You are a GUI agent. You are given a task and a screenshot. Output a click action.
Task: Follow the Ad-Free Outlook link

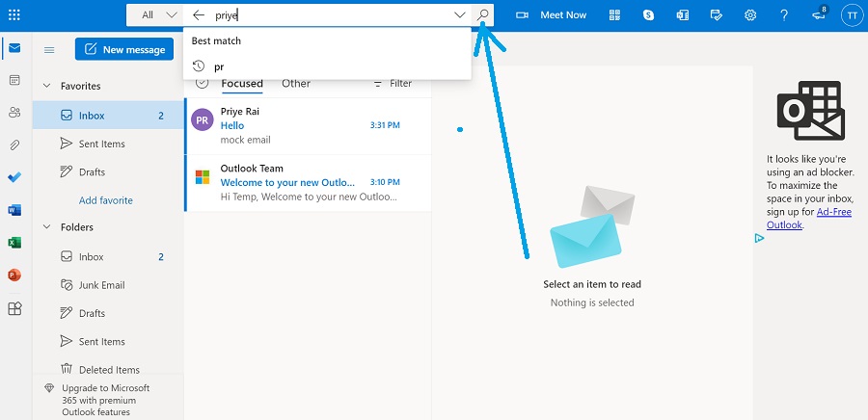point(809,219)
